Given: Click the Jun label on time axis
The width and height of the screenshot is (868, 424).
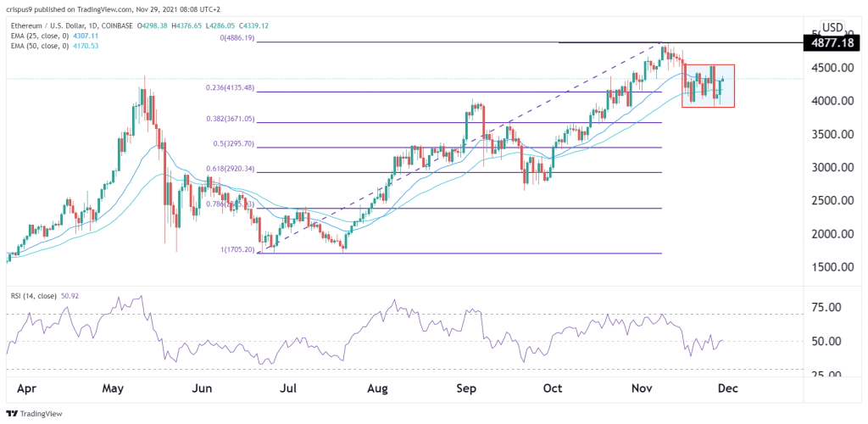Looking at the screenshot, I should 202,388.
